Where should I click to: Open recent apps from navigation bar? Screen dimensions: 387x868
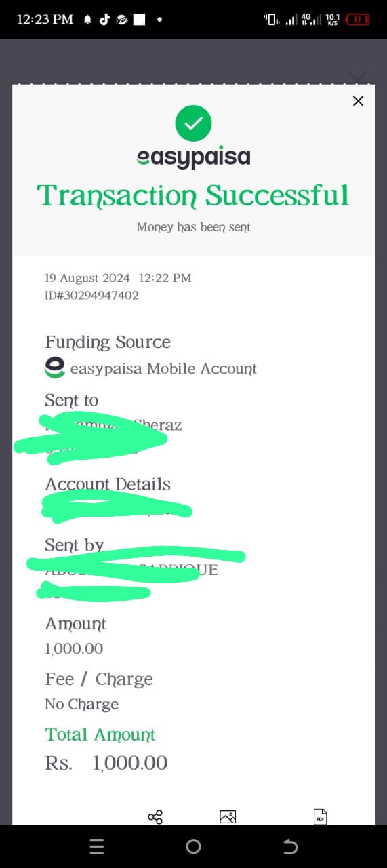(97, 846)
